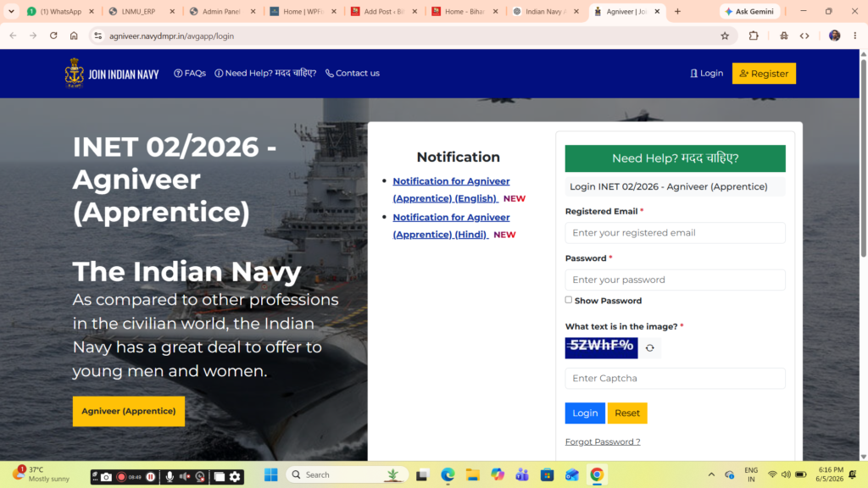Open Windows Start menu

pos(270,474)
